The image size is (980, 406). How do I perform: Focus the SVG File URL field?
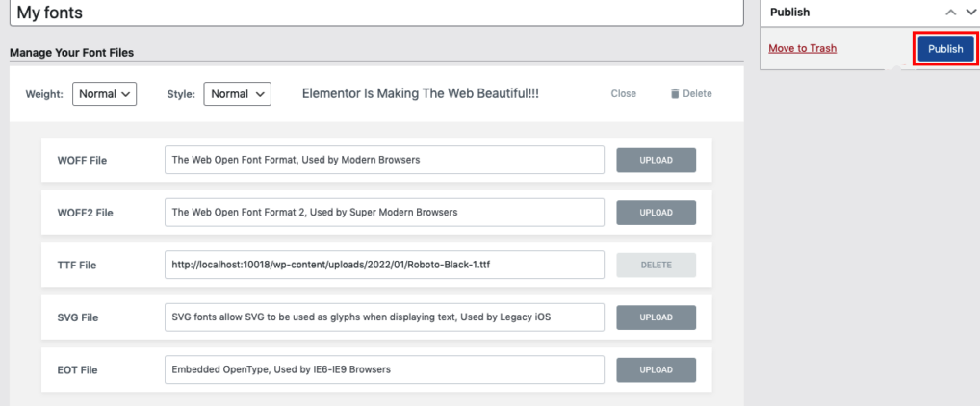[384, 317]
